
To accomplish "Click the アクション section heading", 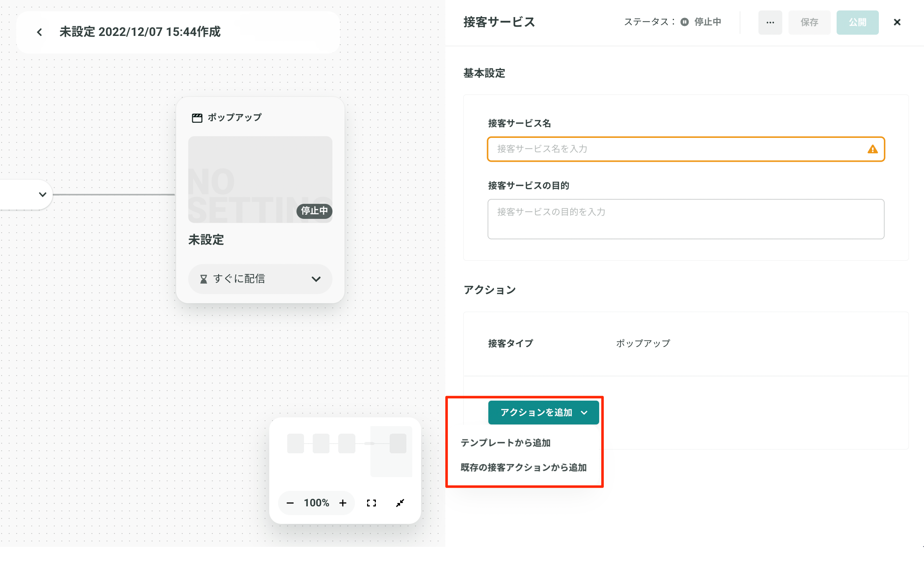I will (x=490, y=290).
